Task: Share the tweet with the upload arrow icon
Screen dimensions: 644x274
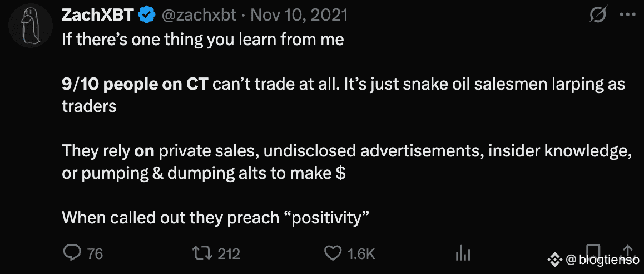Action: 627,250
